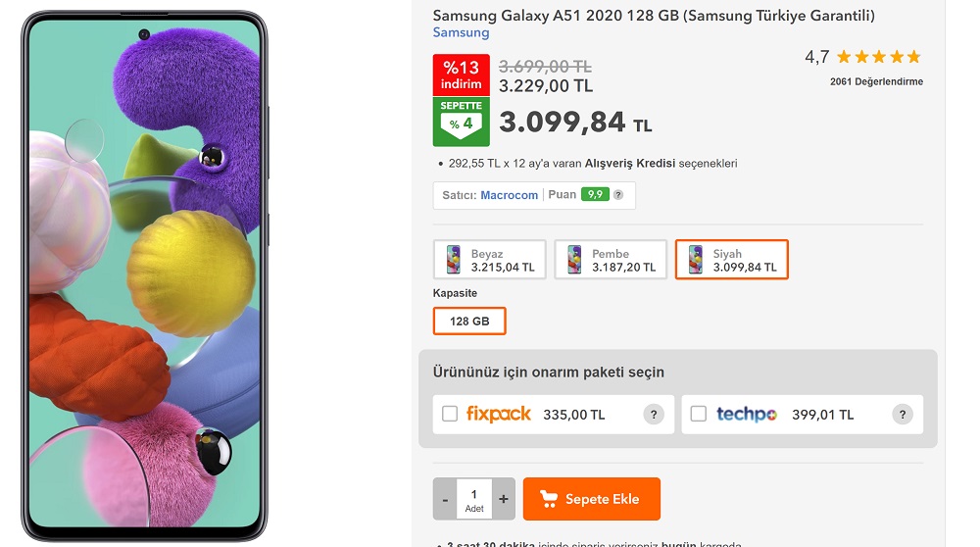
Task: Choose the Siyah color variant
Action: [731, 260]
